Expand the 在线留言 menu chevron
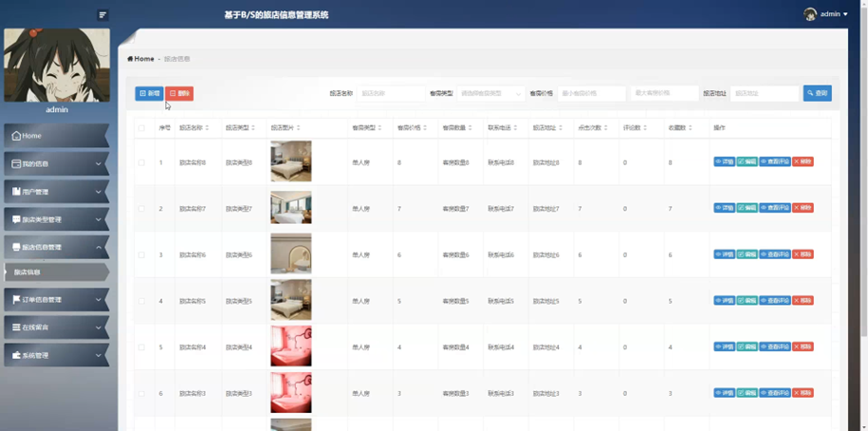 pos(98,328)
